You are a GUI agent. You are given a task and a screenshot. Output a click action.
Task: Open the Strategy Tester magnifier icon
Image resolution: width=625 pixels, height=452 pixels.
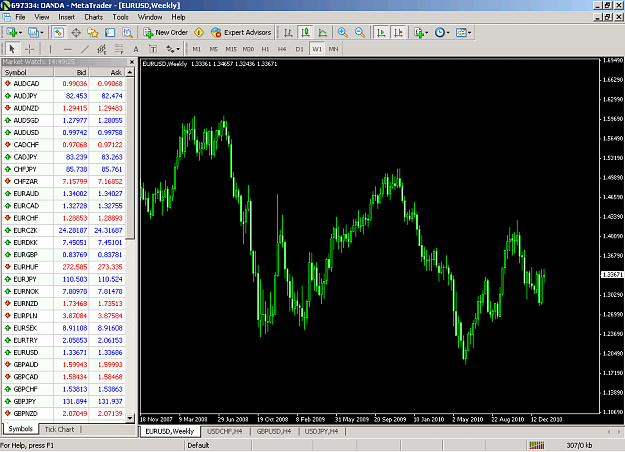tap(127, 33)
